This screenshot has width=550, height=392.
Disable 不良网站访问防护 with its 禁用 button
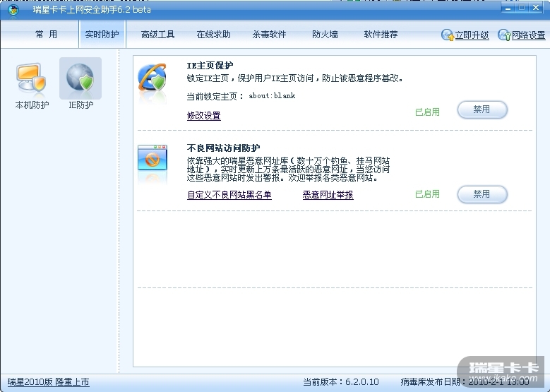(482, 194)
